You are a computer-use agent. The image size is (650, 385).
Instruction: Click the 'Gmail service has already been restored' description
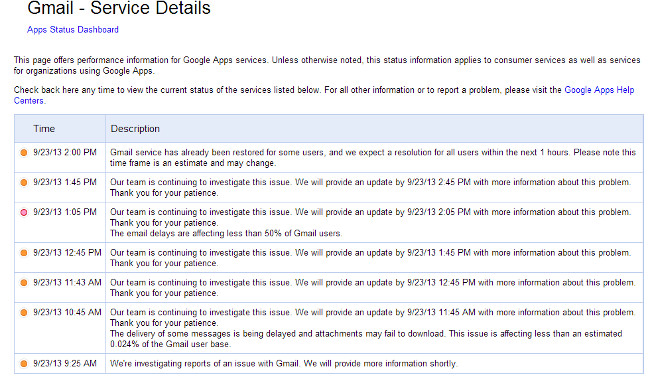tap(373, 158)
